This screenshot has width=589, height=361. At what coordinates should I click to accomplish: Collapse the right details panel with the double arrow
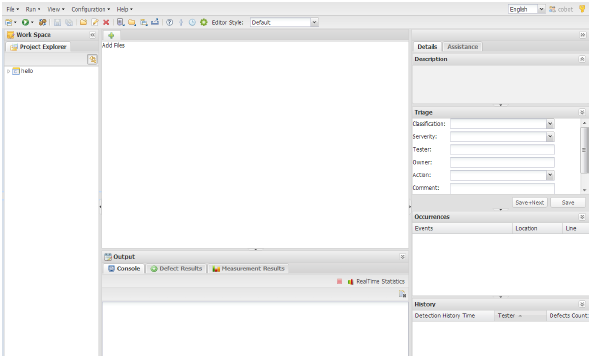pos(583,35)
